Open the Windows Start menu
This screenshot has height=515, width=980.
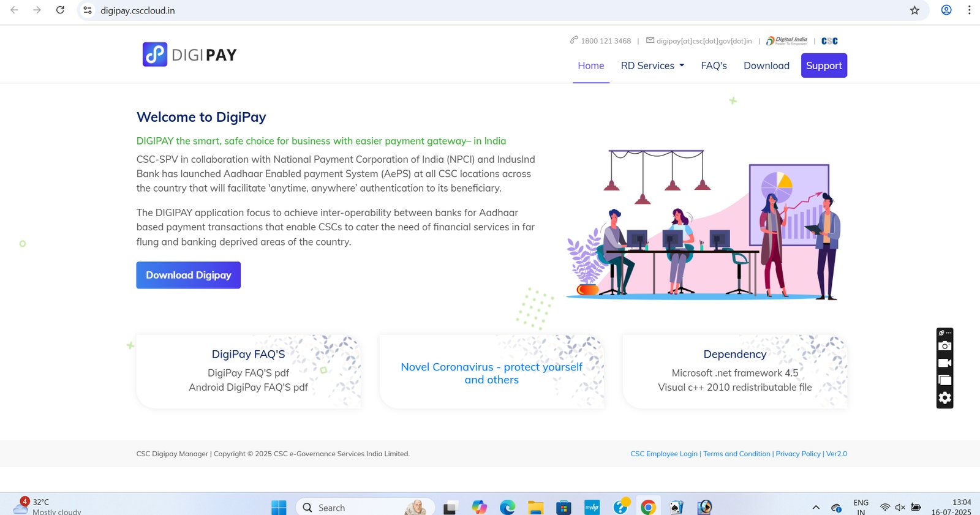coord(279,507)
